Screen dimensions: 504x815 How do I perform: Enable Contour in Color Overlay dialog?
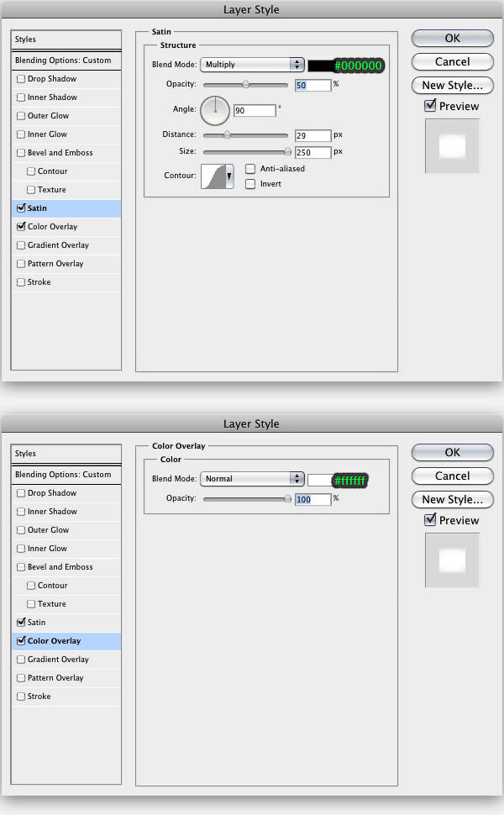click(x=31, y=586)
